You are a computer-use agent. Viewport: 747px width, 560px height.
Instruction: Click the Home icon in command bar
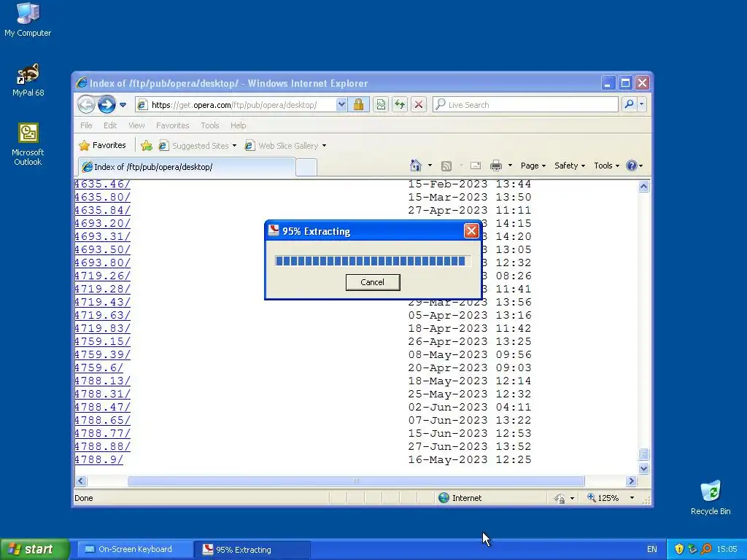click(415, 166)
